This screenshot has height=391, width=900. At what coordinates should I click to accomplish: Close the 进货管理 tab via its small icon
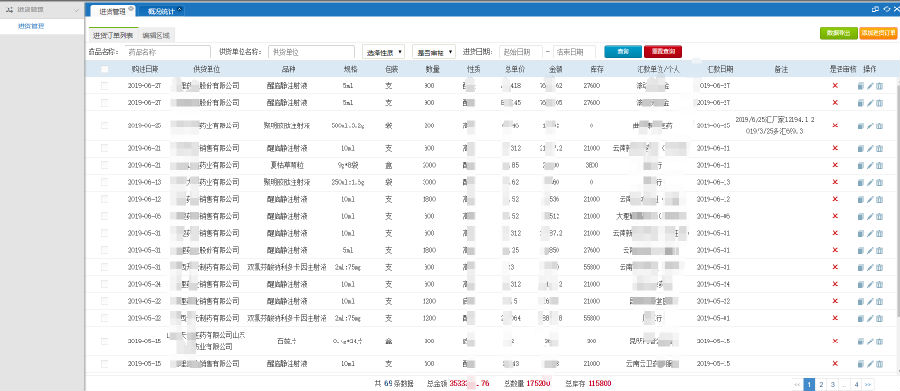[131, 9]
